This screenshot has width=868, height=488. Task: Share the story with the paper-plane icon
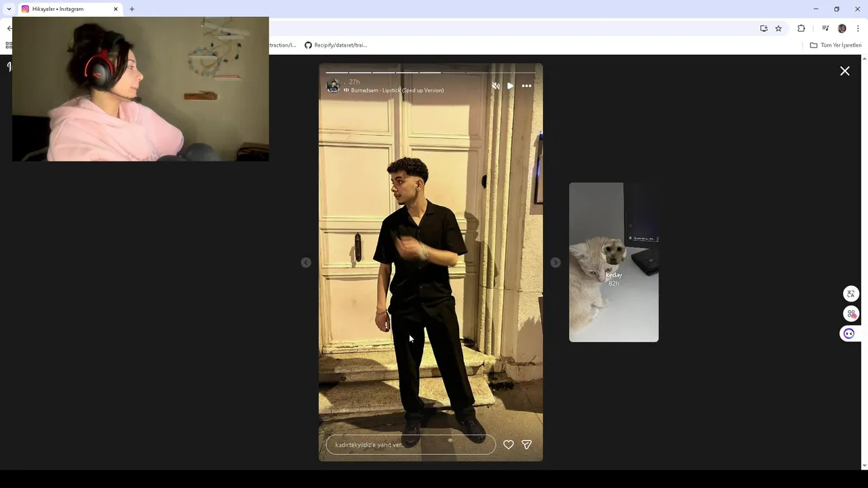527,445
